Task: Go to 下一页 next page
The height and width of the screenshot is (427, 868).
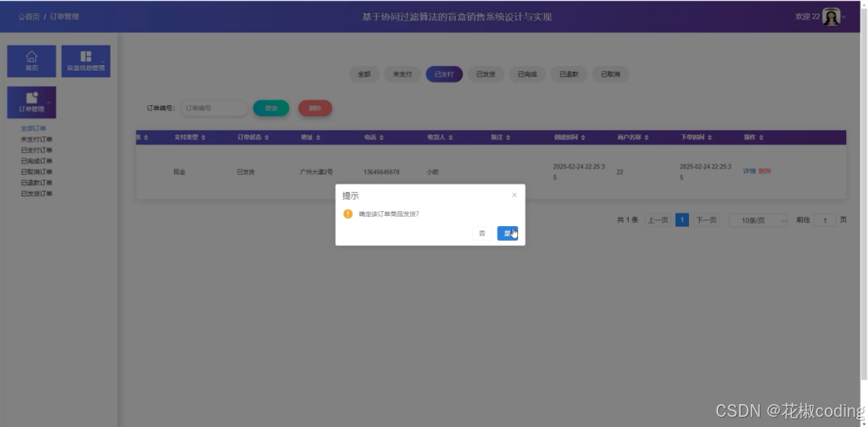Action: coord(706,221)
